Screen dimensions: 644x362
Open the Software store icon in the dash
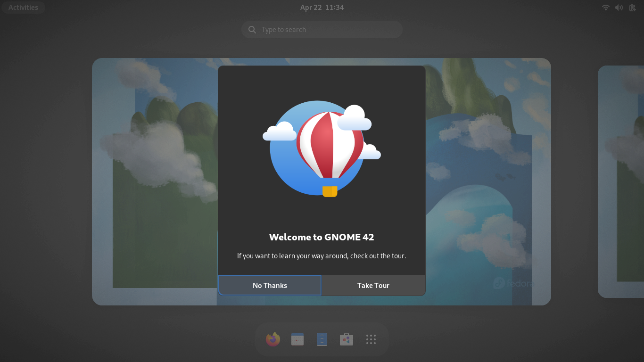point(347,339)
